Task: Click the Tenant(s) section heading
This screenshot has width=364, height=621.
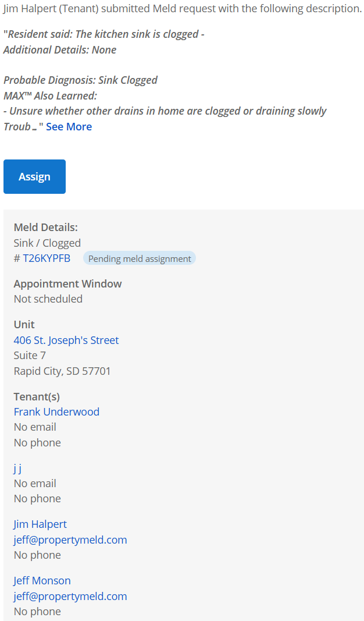Action: point(37,396)
